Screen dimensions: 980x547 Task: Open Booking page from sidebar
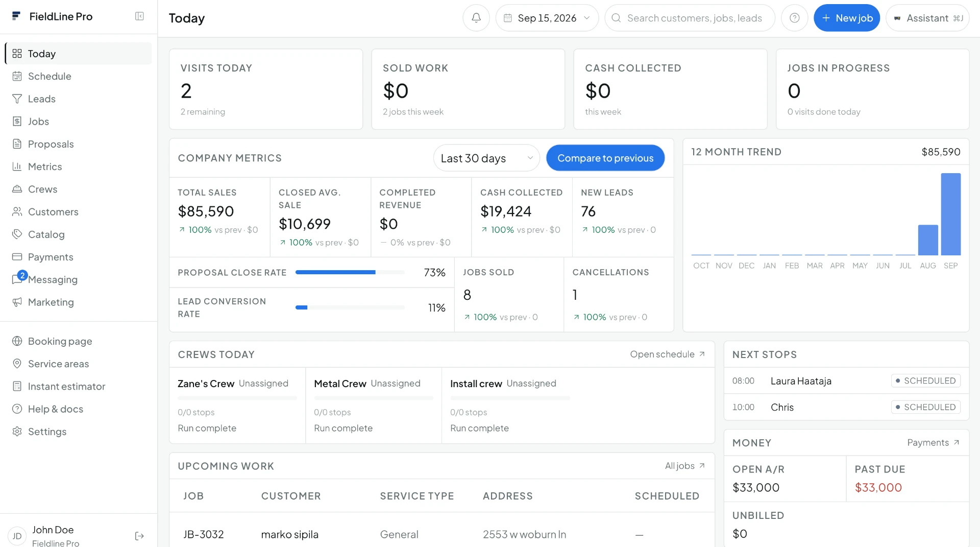(78, 341)
